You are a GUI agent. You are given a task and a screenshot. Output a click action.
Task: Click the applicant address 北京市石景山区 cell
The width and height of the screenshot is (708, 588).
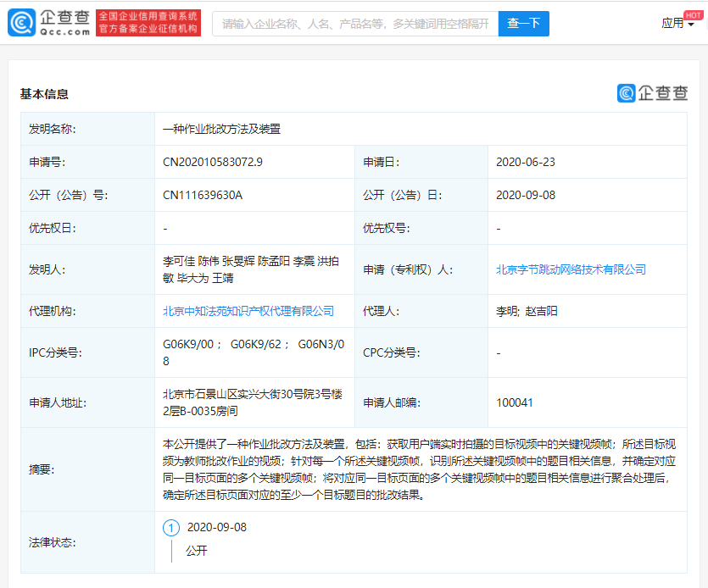click(253, 402)
